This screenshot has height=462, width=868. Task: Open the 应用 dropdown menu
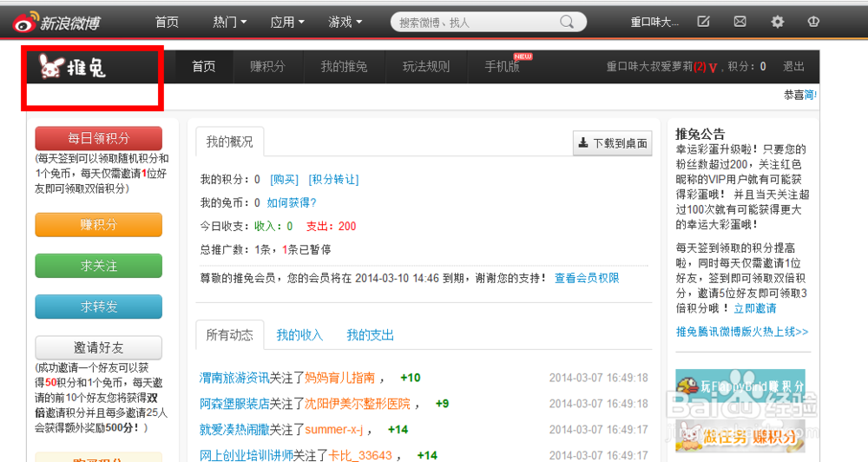point(287,23)
